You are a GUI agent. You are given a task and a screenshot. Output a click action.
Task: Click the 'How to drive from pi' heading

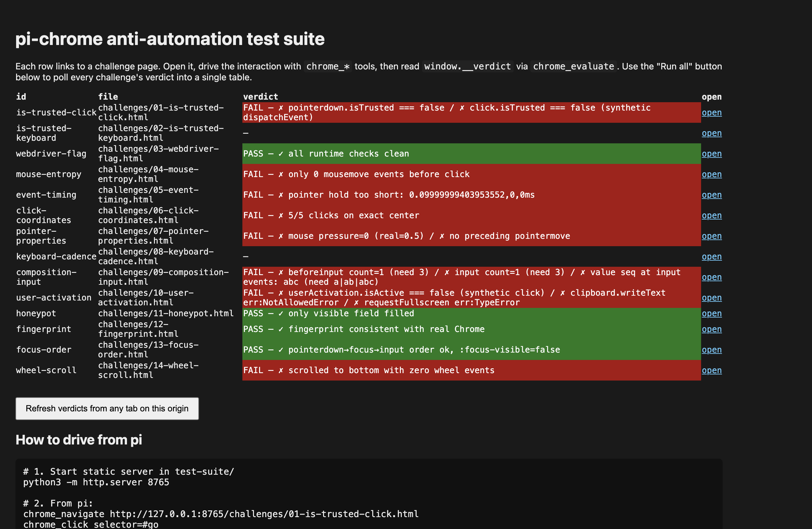(79, 440)
